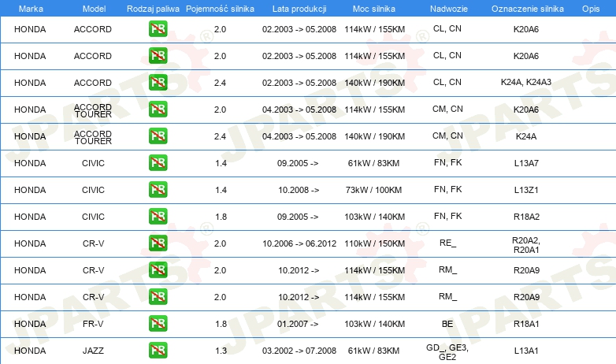The width and height of the screenshot is (616, 364).
Task: Click the FR-V model name
Action: (93, 324)
